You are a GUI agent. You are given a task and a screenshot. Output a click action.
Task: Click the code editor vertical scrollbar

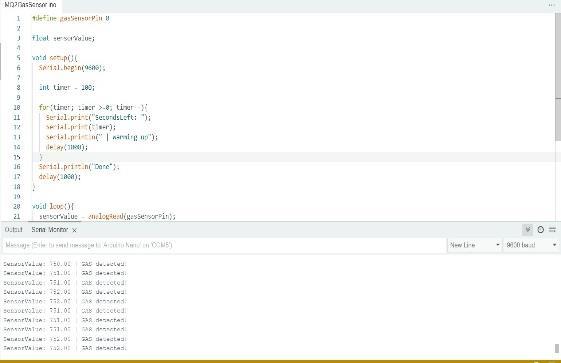(x=558, y=77)
